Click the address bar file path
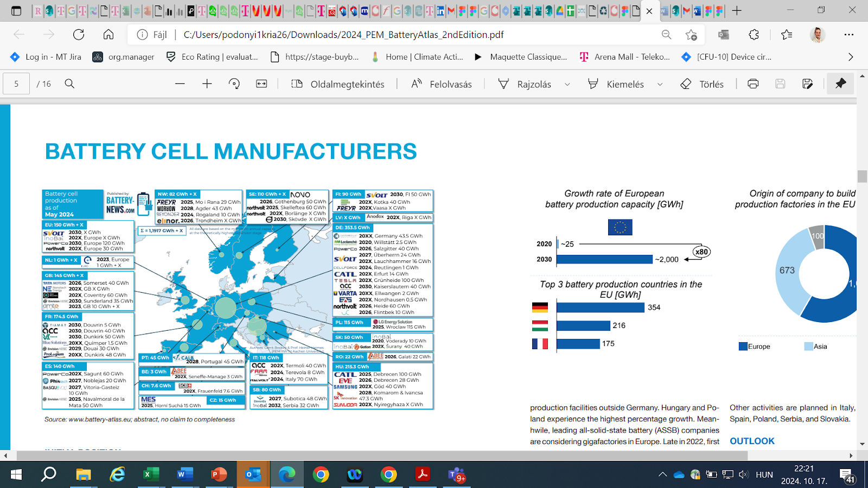This screenshot has width=868, height=488. [343, 35]
